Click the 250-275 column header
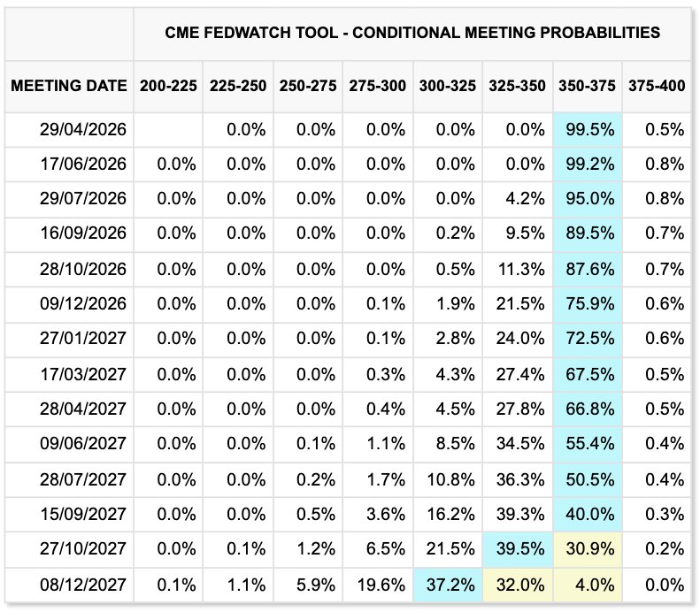The width and height of the screenshot is (700, 612). pos(307,87)
